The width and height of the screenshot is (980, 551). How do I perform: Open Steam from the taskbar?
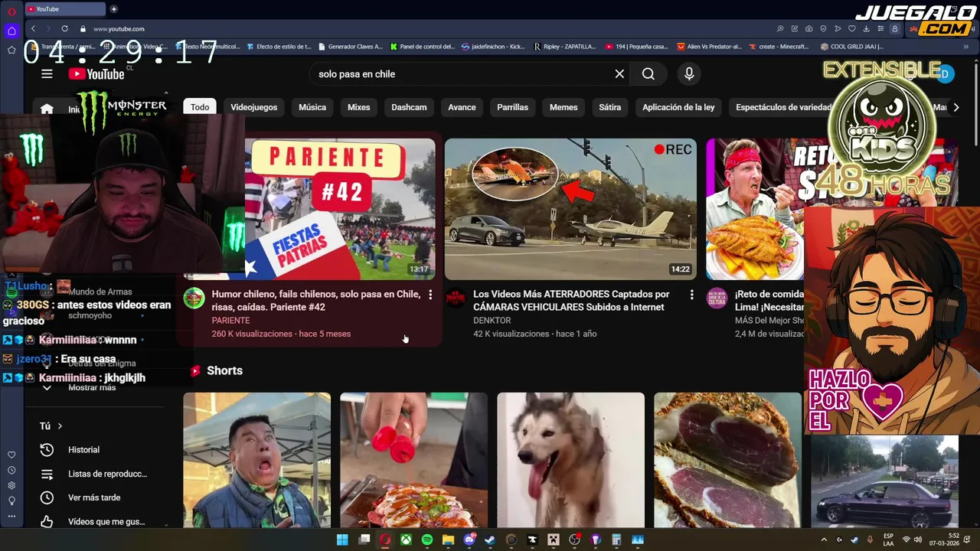click(x=490, y=540)
